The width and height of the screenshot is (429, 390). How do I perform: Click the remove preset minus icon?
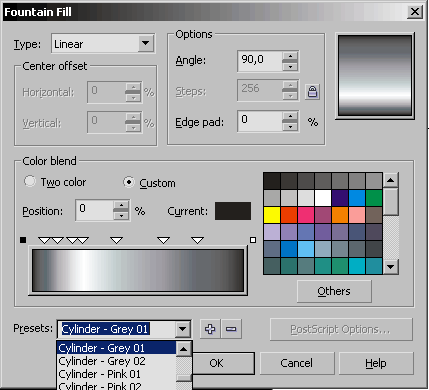231,329
